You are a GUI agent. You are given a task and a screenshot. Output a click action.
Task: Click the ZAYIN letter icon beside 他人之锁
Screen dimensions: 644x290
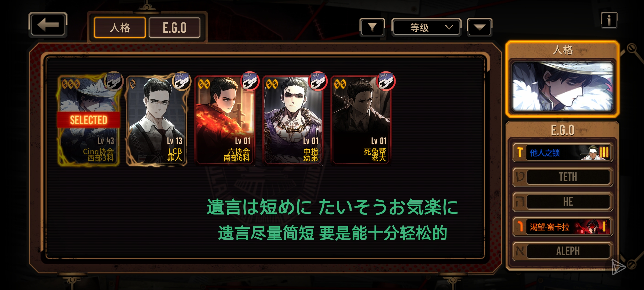[520, 152]
